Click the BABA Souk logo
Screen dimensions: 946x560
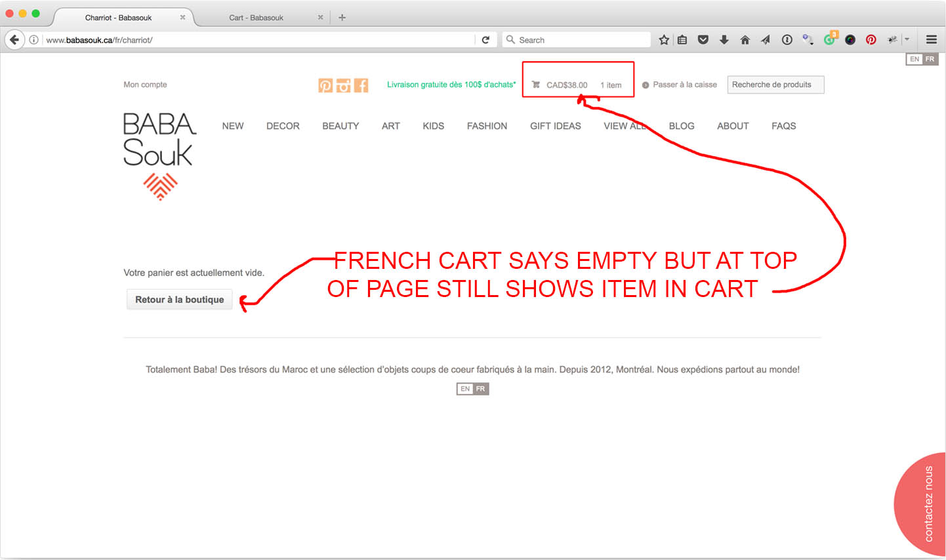(x=159, y=156)
